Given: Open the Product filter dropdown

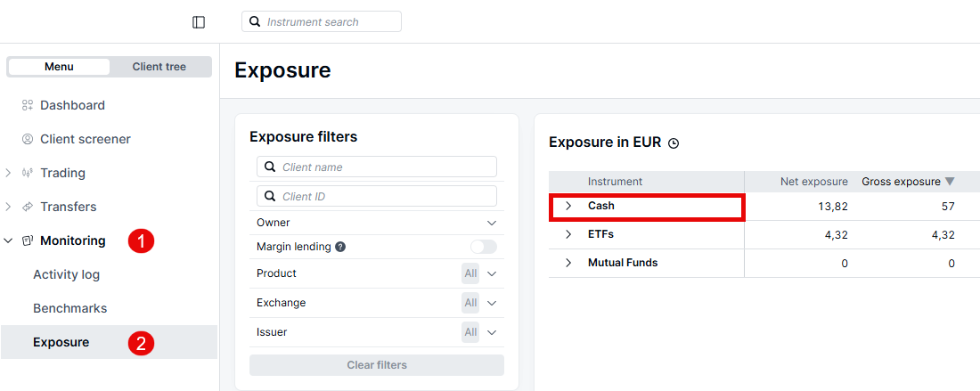Looking at the screenshot, I should (491, 273).
